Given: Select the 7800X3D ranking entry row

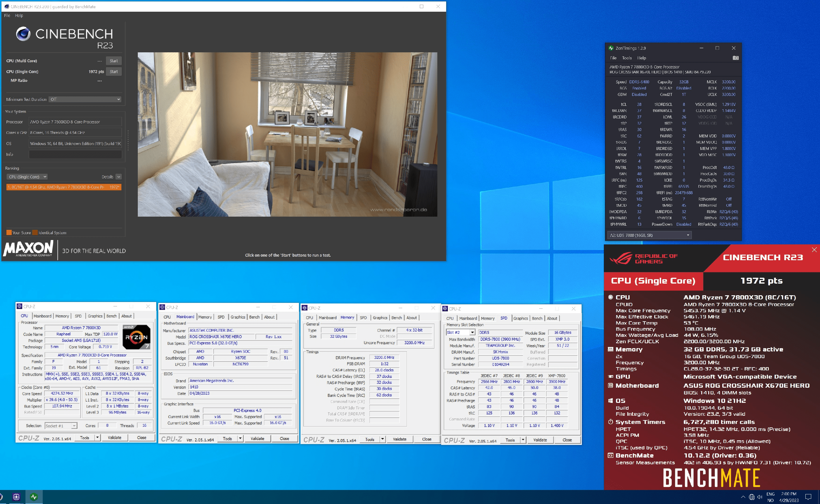Looking at the screenshot, I should coord(64,187).
